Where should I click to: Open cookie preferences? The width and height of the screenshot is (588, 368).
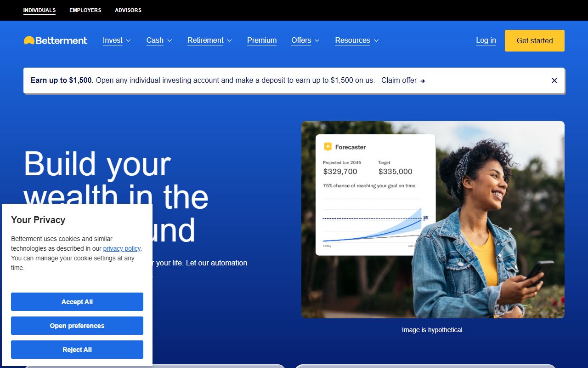(x=77, y=326)
